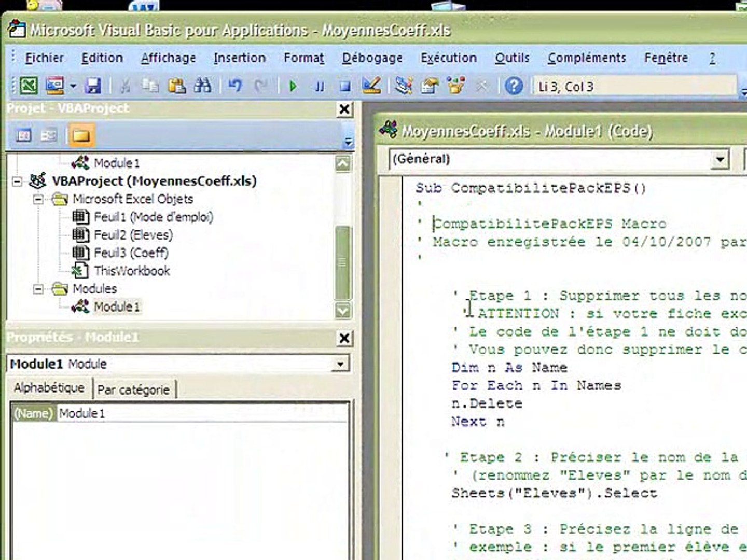Click the 'Dim n As Name' code line
The width and height of the screenshot is (747, 560).
[x=509, y=368]
